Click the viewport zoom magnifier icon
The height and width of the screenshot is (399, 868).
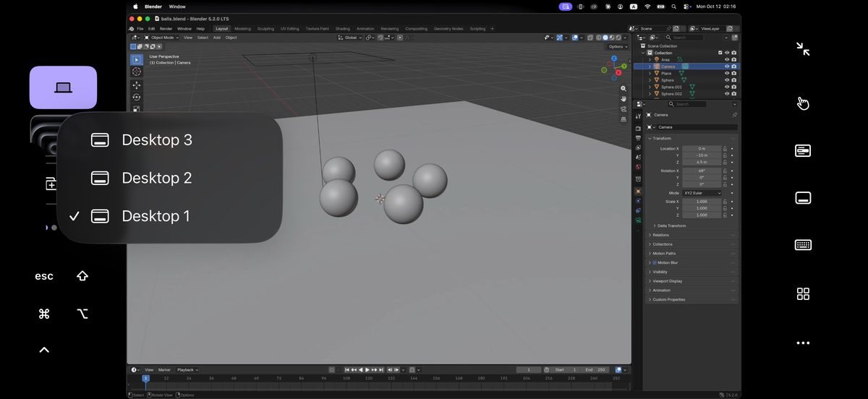[624, 88]
